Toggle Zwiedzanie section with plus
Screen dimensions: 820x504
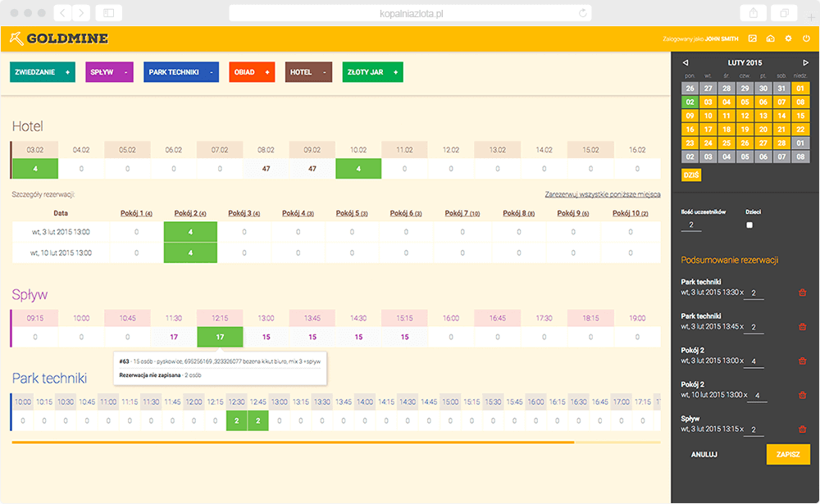click(x=43, y=72)
